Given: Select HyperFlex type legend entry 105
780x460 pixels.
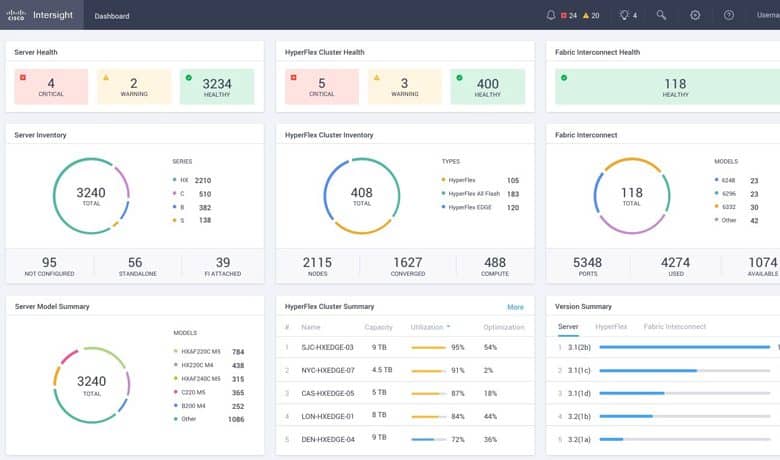Looking at the screenshot, I should (480, 180).
